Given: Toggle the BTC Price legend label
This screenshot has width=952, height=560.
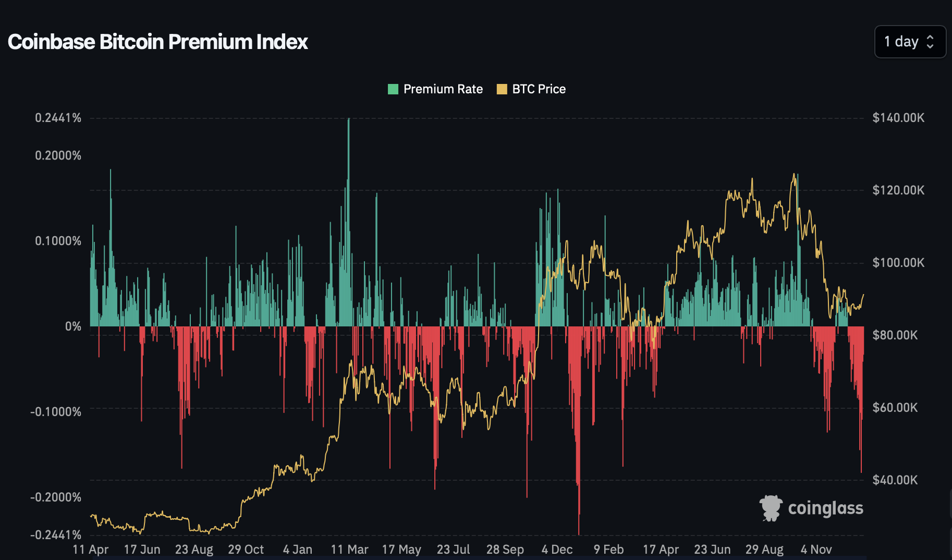Looking at the screenshot, I should (539, 89).
